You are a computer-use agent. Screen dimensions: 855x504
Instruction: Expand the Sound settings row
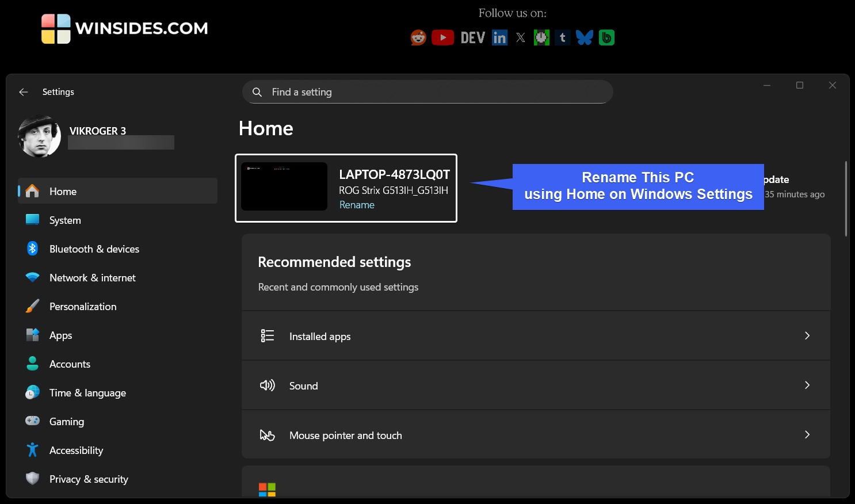[535, 385]
